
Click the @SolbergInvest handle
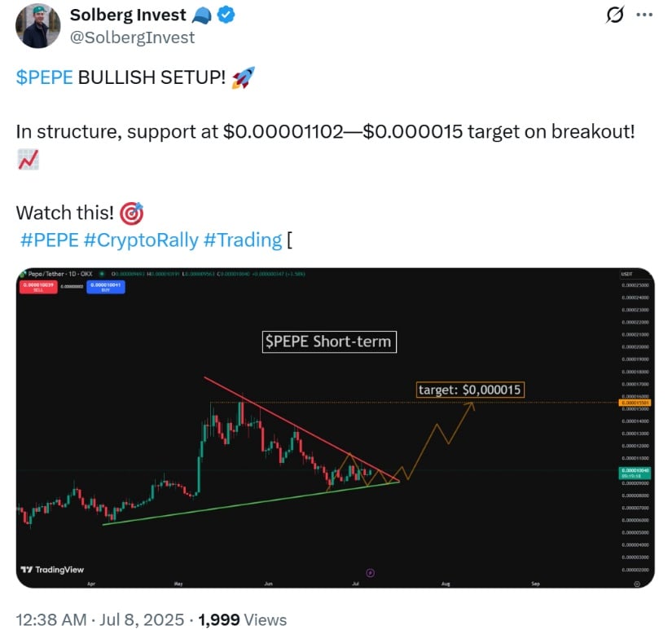pyautogui.click(x=132, y=37)
